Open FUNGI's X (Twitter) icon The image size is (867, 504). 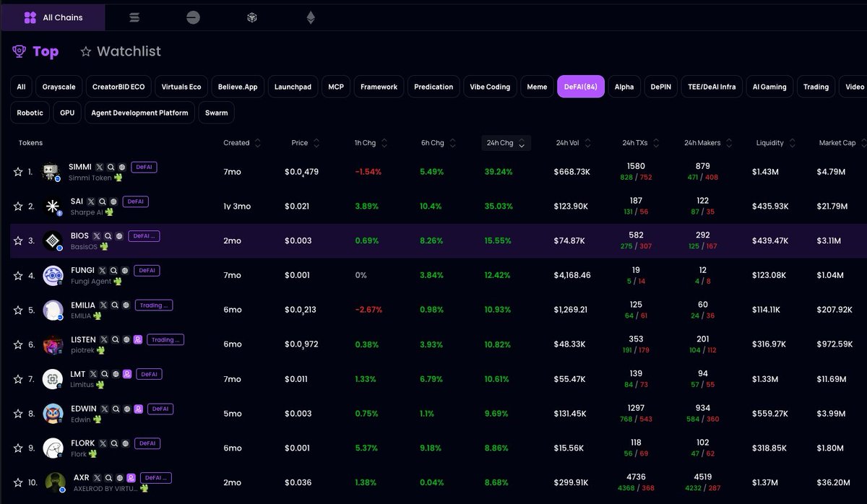click(x=103, y=270)
